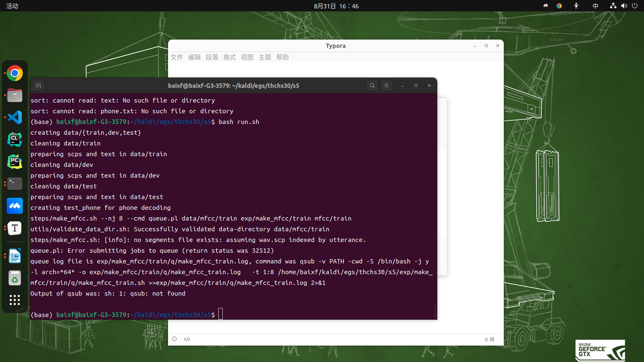This screenshot has width=644, height=362.
Task: Open Typora icon in the dock
Action: (15, 228)
